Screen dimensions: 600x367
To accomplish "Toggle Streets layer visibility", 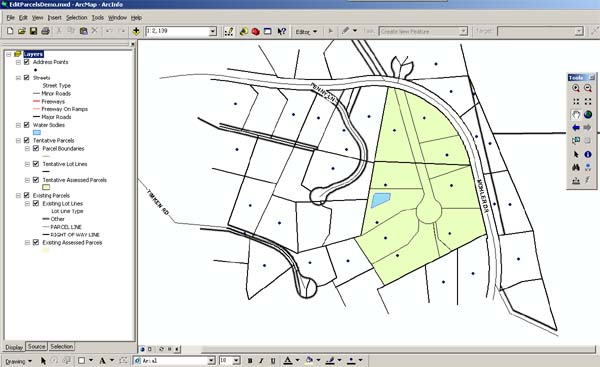I will (27, 77).
